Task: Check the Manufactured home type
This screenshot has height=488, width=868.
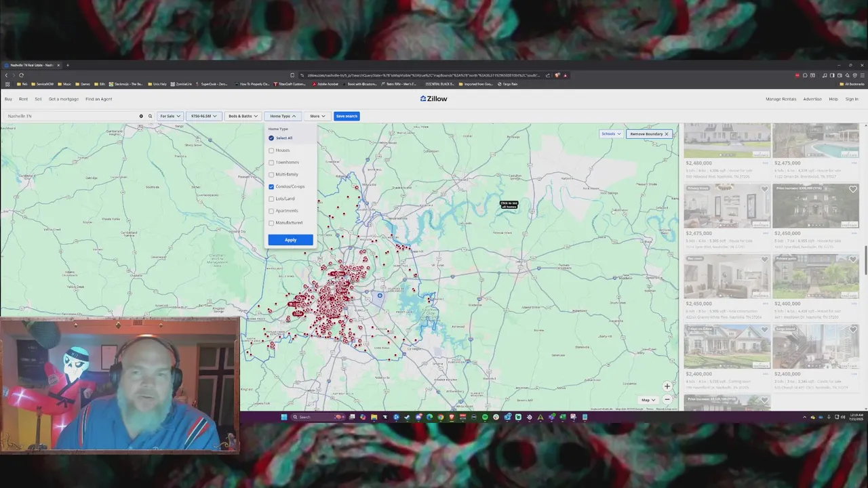Action: [271, 223]
